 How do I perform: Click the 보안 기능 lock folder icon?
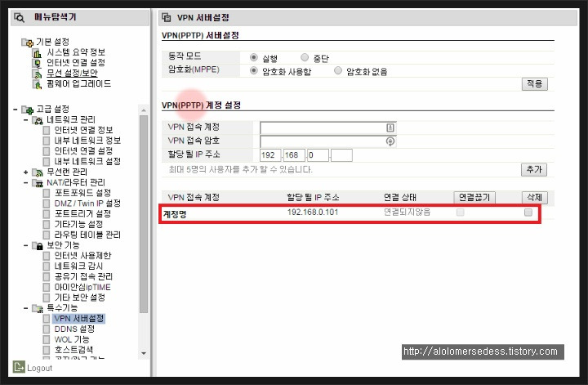click(x=38, y=245)
